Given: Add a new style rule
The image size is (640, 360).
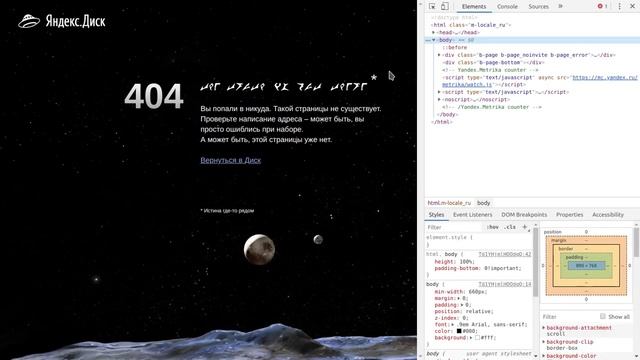Looking at the screenshot, I should 525,227.
